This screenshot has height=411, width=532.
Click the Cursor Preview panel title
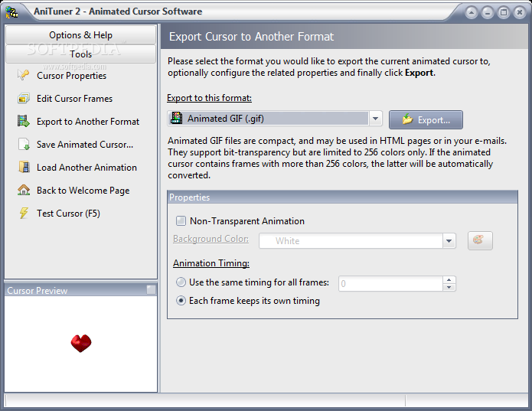click(x=38, y=291)
